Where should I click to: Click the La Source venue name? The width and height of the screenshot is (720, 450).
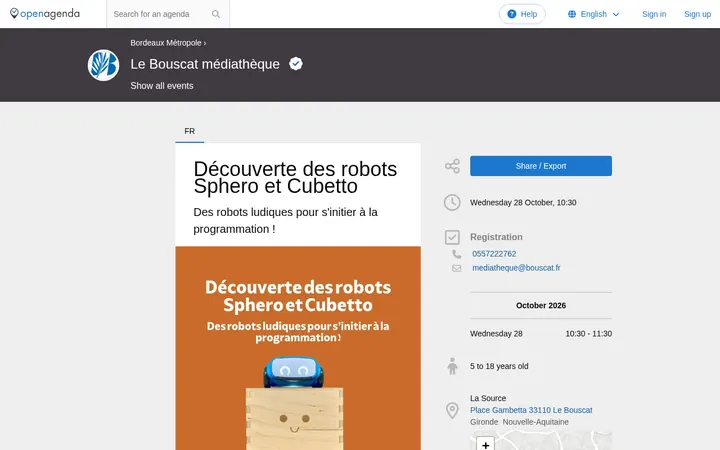pyautogui.click(x=488, y=398)
